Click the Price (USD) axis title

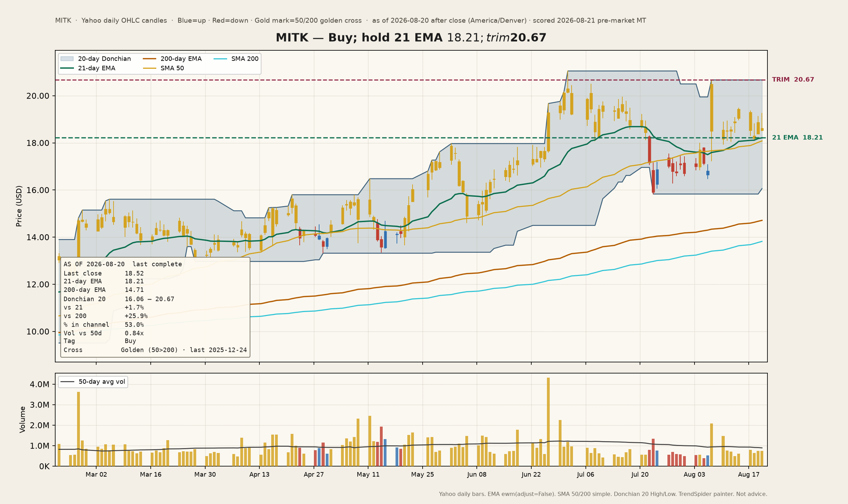pyautogui.click(x=19, y=206)
